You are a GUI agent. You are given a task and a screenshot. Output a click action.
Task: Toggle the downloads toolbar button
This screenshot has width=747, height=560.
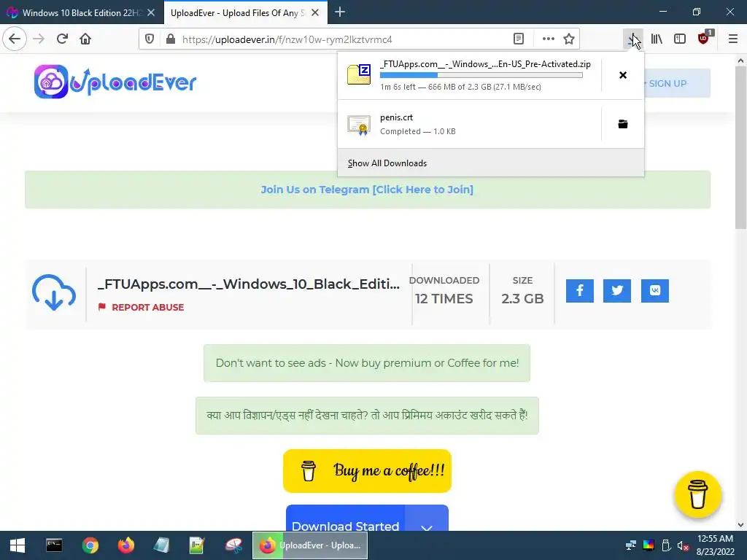pyautogui.click(x=632, y=39)
